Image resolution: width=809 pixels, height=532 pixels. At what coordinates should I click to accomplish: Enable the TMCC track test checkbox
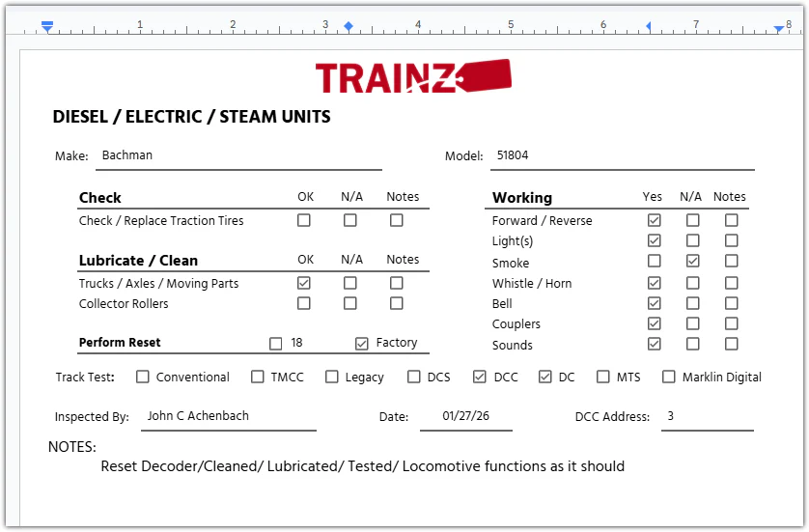pyautogui.click(x=258, y=377)
